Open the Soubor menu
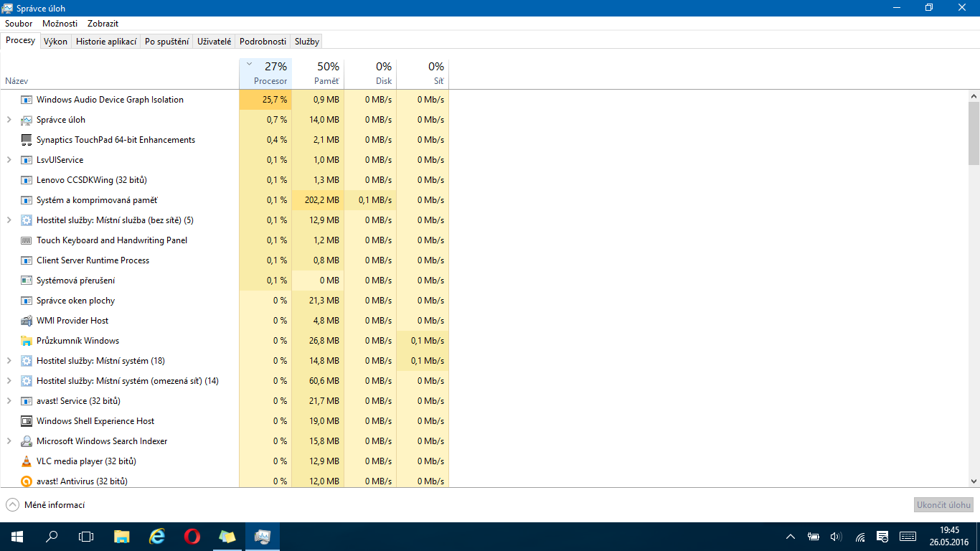This screenshot has width=980, height=551. click(19, 24)
